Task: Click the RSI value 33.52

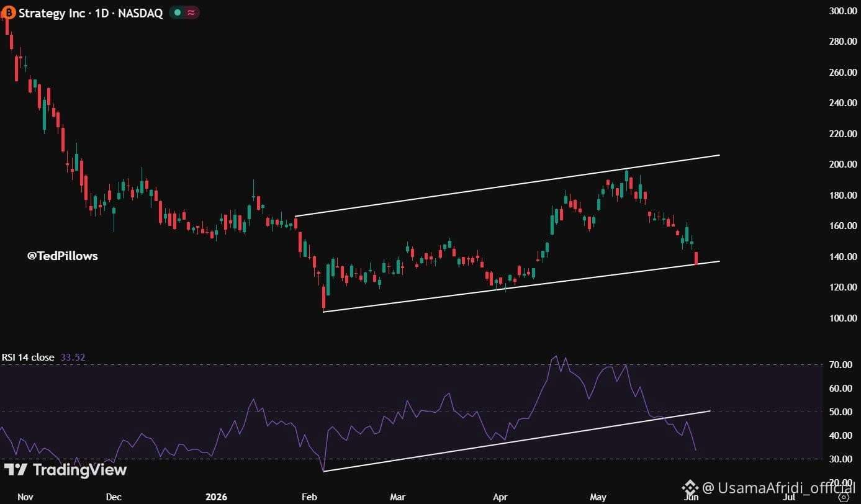Action: tap(73, 357)
